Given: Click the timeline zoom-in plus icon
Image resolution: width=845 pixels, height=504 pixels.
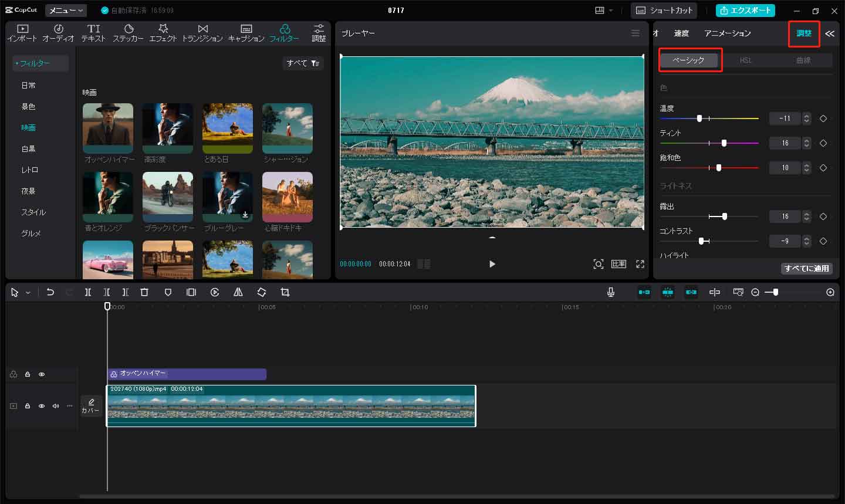Looking at the screenshot, I should tap(830, 292).
